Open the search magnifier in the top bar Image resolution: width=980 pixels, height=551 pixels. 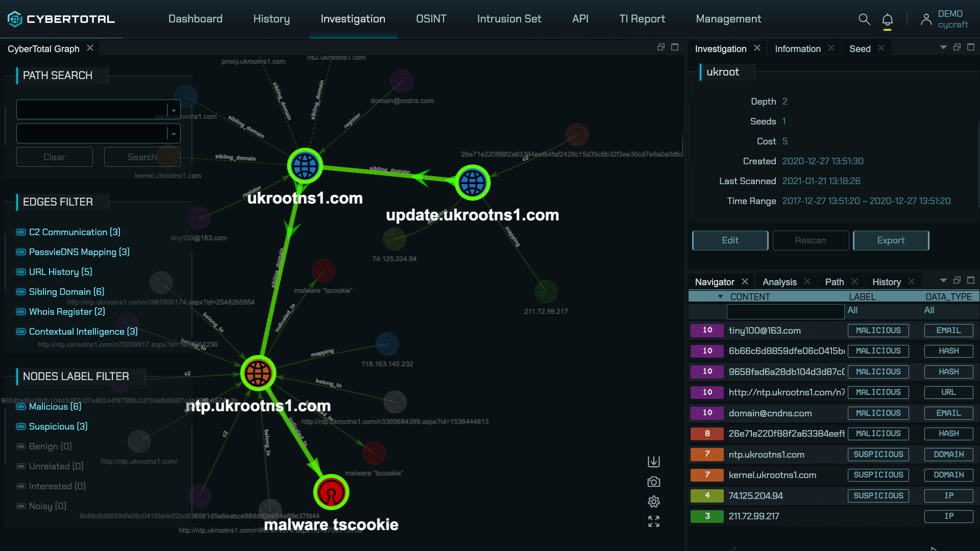[x=864, y=19]
